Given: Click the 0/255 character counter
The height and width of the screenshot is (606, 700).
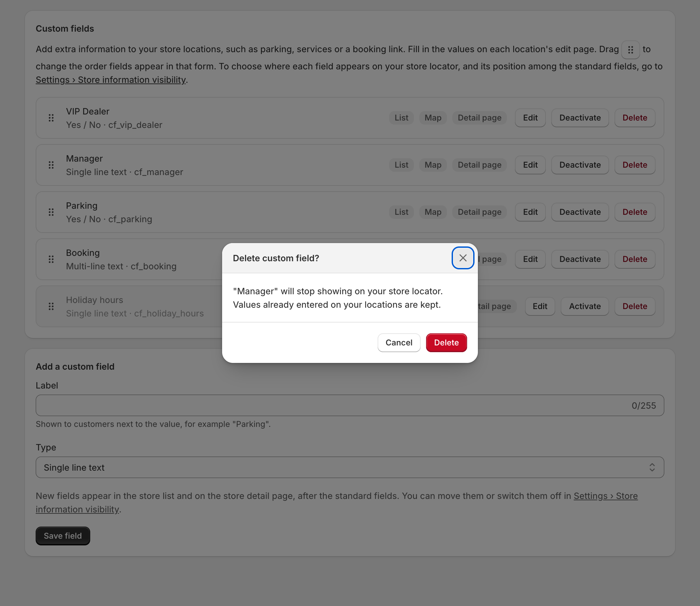Looking at the screenshot, I should 643,405.
